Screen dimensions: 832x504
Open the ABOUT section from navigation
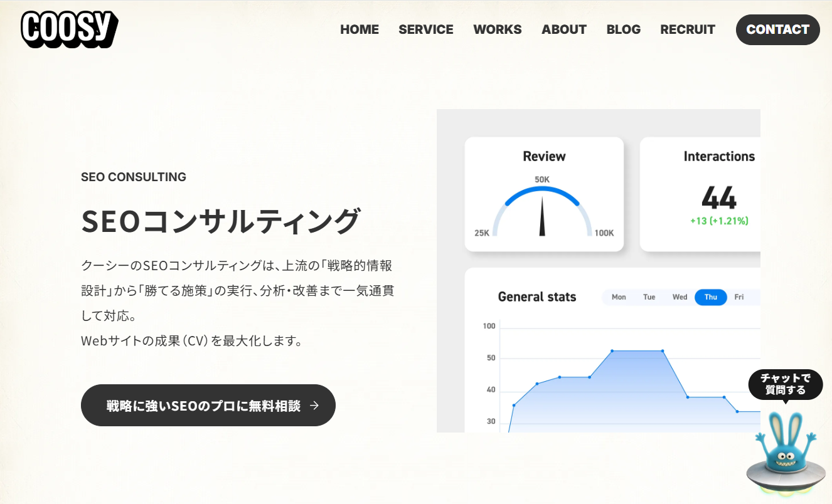tap(563, 29)
